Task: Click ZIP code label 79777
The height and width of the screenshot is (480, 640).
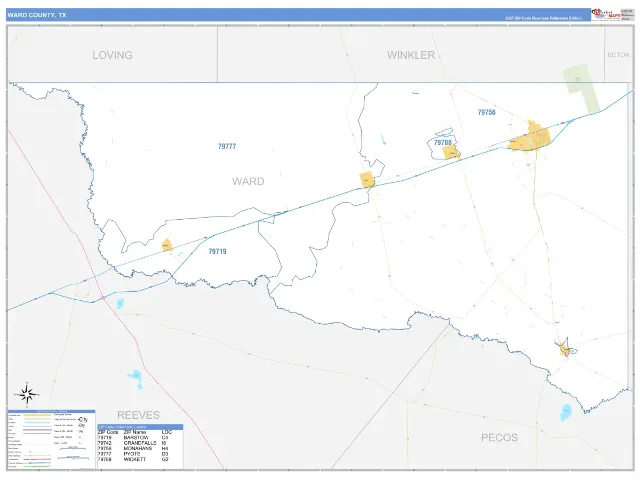Action: coord(227,146)
